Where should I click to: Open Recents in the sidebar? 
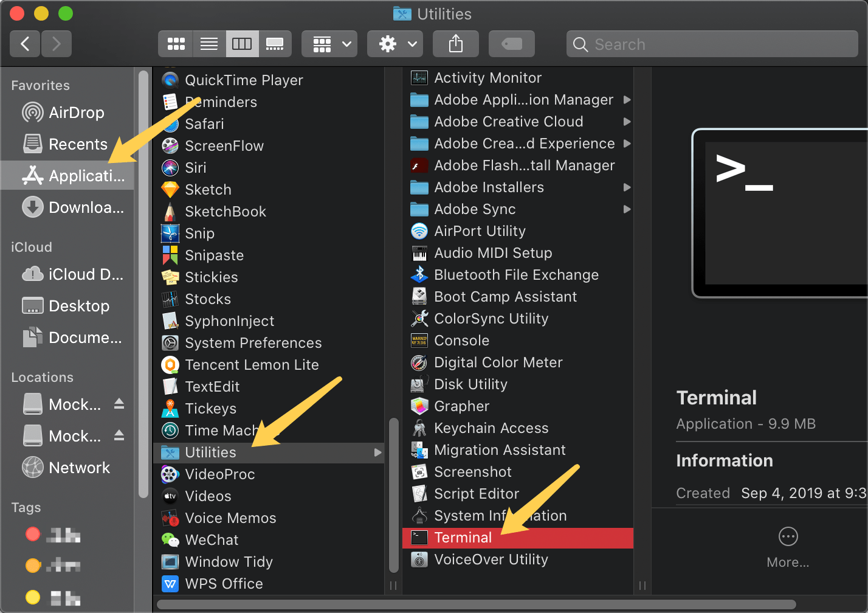coord(67,144)
